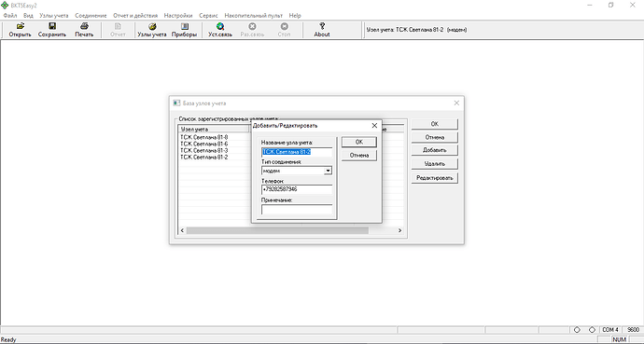This screenshot has height=344, width=644.
Task: Click the Узел учета: ТСЖ Светлана 81-2 toolbar label
Action: pos(416,30)
